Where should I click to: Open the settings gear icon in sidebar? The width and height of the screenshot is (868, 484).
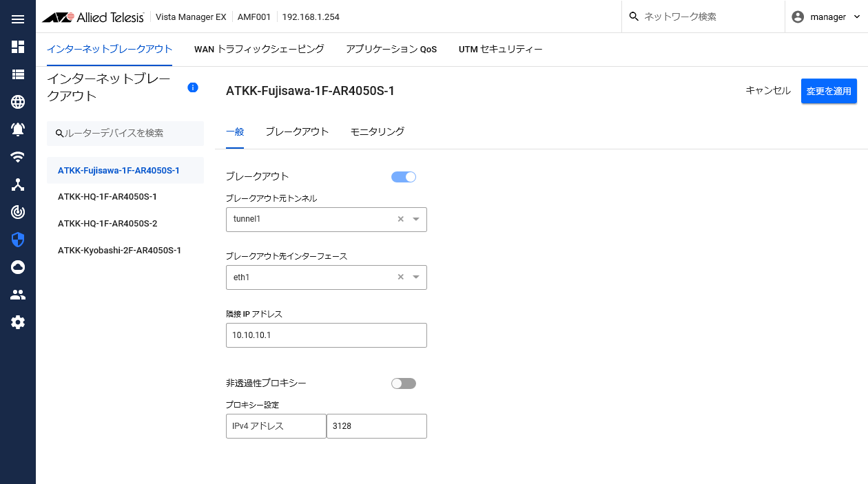tap(18, 322)
